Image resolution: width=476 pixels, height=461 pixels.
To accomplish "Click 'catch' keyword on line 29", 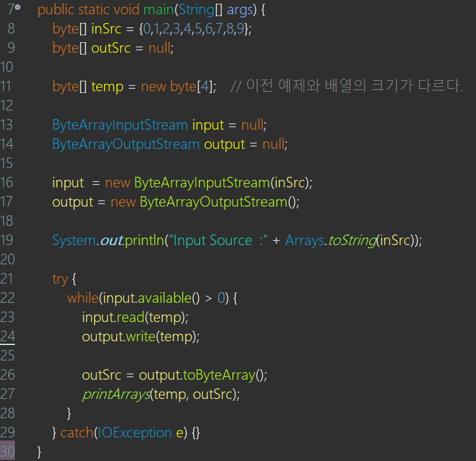I will [77, 432].
